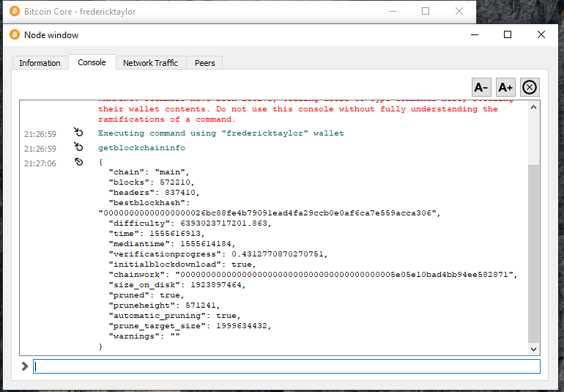Viewport: 564px width, 392px height.
Task: Click the console scrollbar down arrow
Action: [534, 349]
